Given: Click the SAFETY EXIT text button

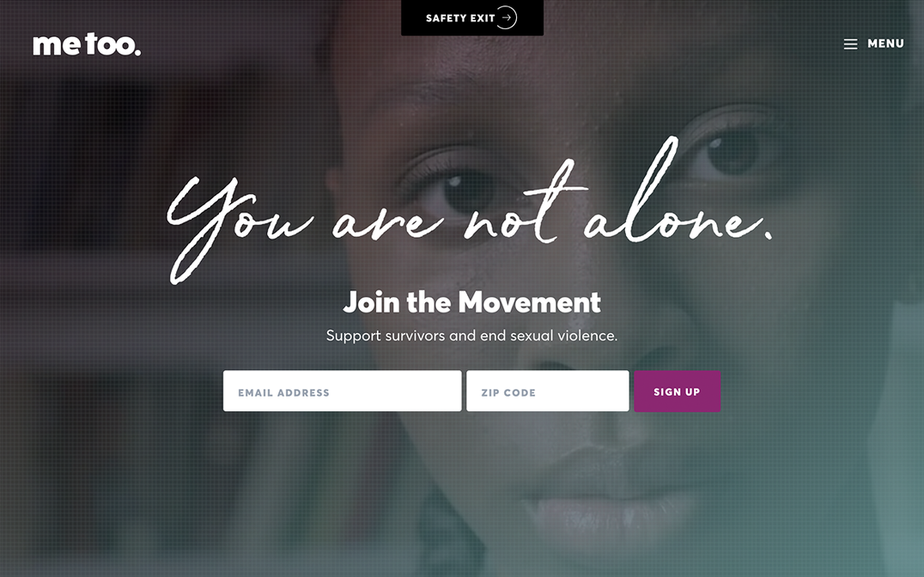Looking at the screenshot, I should coord(460,18).
